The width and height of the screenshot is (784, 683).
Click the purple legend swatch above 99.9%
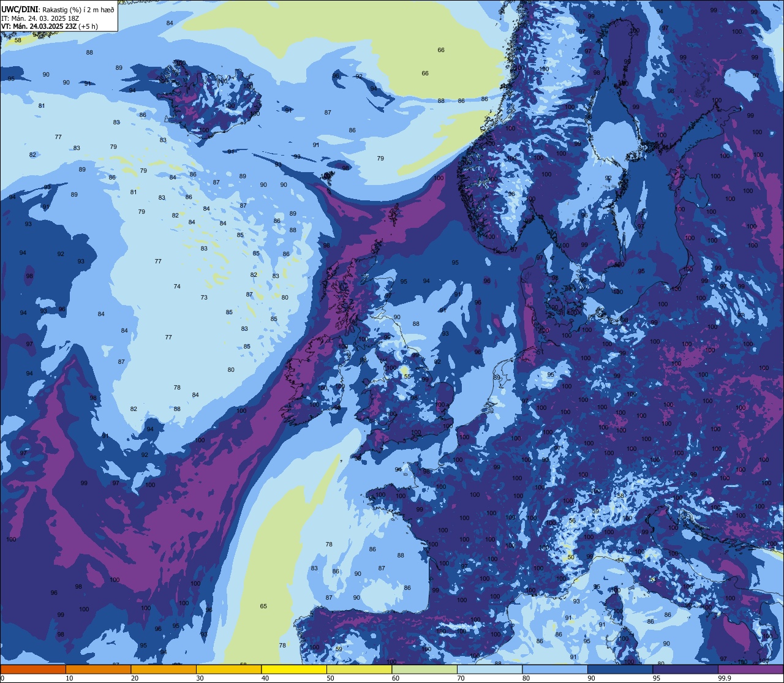coord(750,669)
